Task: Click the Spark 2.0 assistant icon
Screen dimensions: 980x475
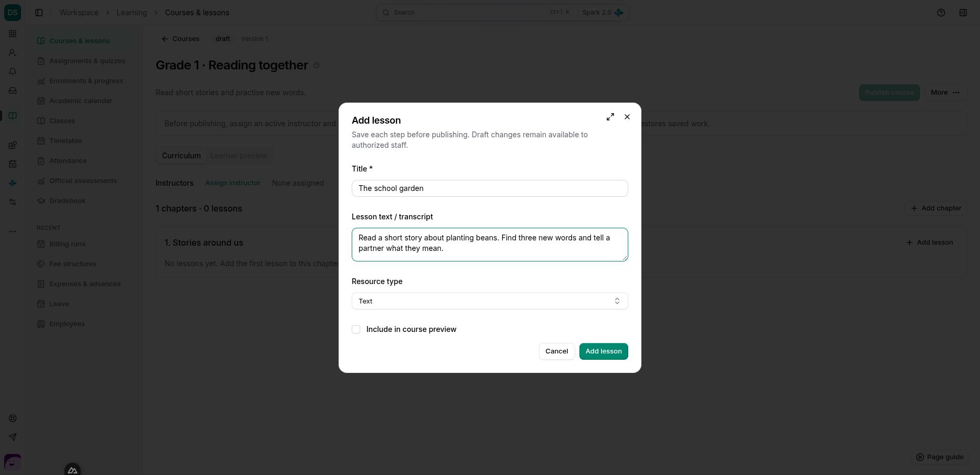Action: tap(619, 13)
